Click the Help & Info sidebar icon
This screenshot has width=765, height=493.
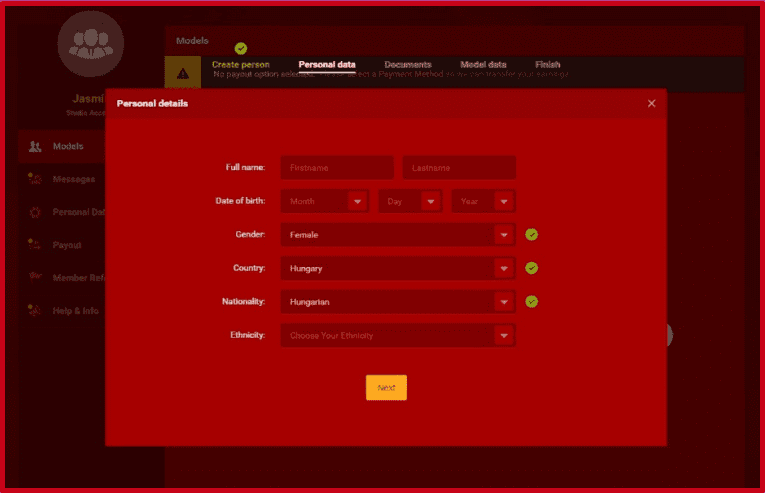(35, 310)
